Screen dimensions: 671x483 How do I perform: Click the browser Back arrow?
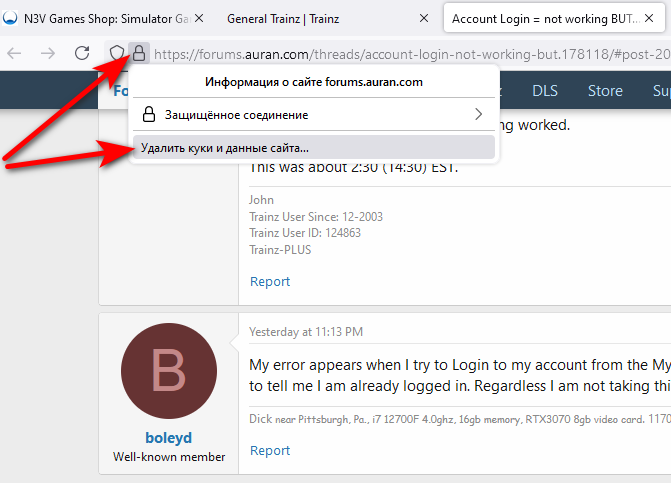tap(15, 53)
